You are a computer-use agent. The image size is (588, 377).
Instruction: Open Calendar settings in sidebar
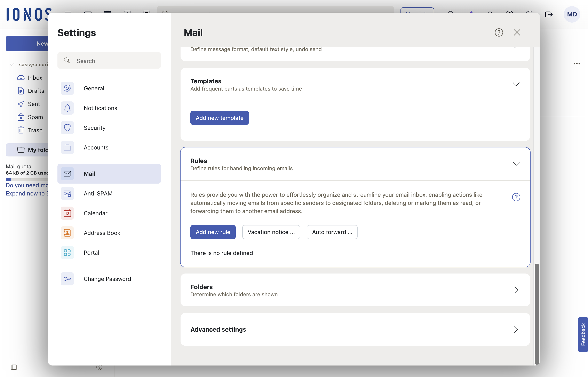click(95, 213)
